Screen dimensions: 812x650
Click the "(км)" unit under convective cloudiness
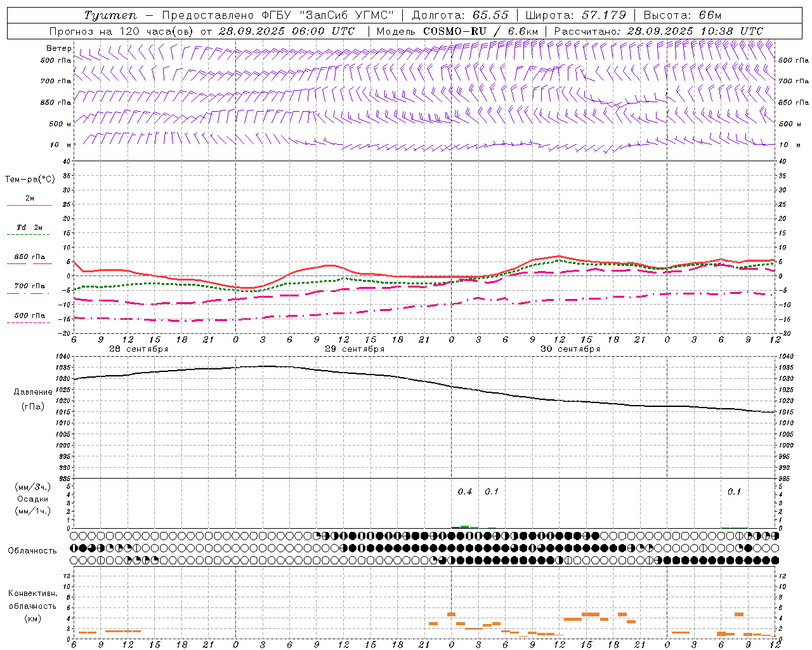click(x=33, y=618)
